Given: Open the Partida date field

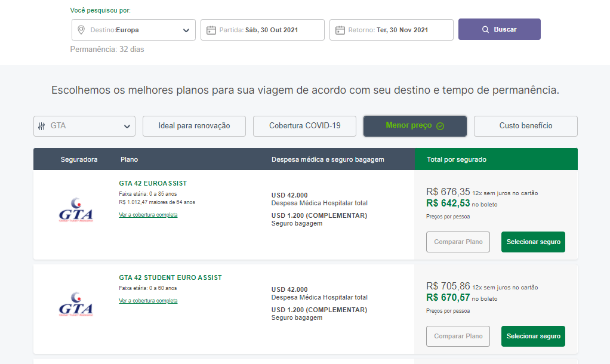Looking at the screenshot, I should pyautogui.click(x=263, y=30).
